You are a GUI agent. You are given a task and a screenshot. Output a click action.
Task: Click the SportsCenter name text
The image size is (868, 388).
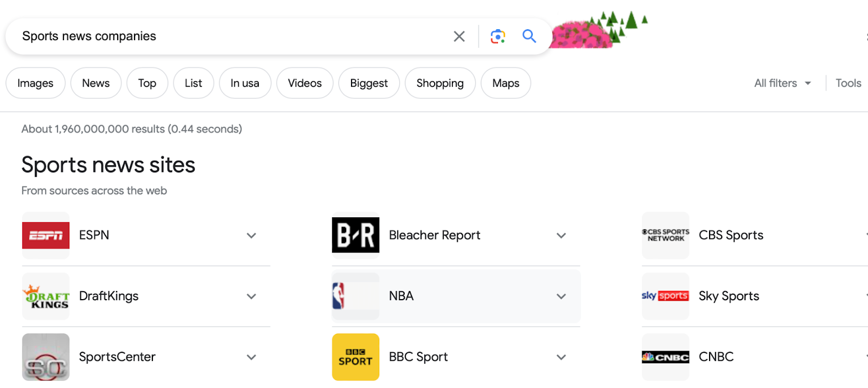pyautogui.click(x=117, y=357)
